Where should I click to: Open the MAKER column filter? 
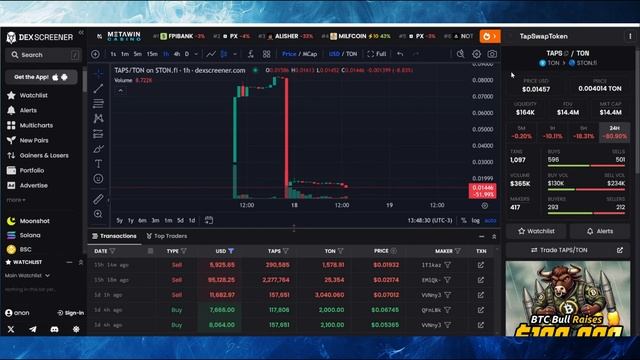(x=458, y=251)
